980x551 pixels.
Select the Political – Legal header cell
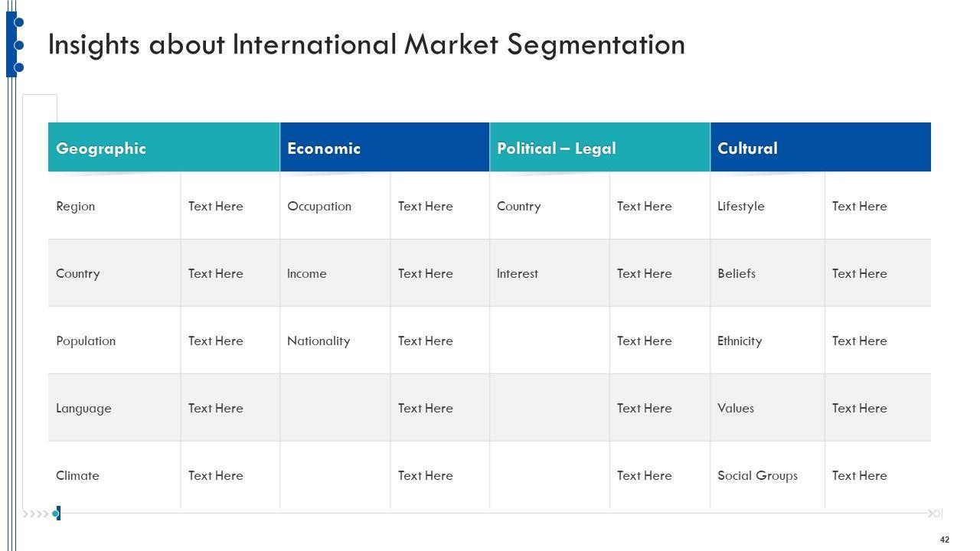tap(556, 148)
